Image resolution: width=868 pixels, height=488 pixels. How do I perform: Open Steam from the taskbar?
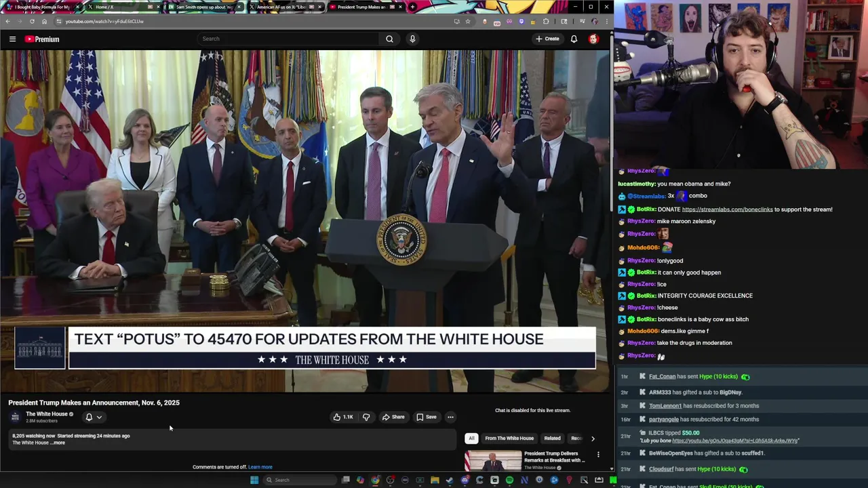point(450,480)
